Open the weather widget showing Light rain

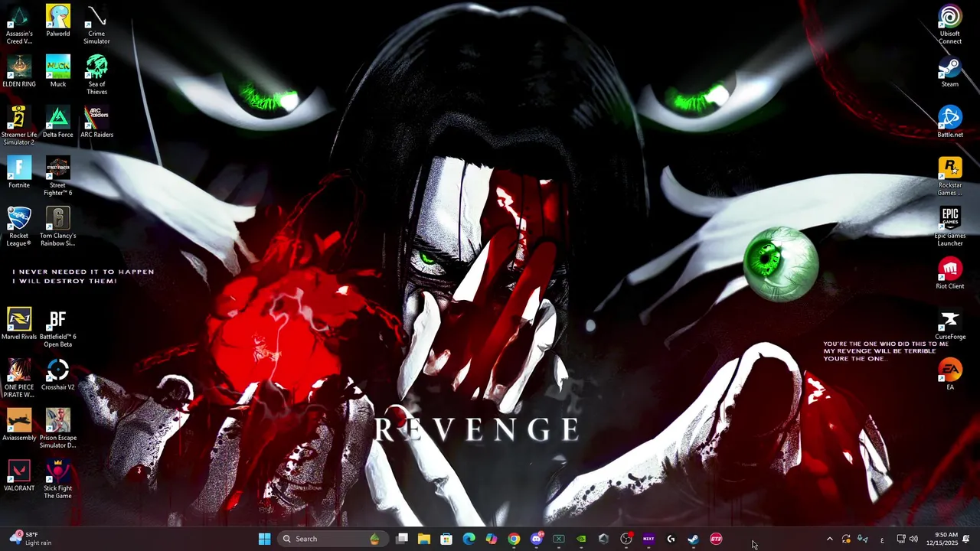(x=31, y=539)
